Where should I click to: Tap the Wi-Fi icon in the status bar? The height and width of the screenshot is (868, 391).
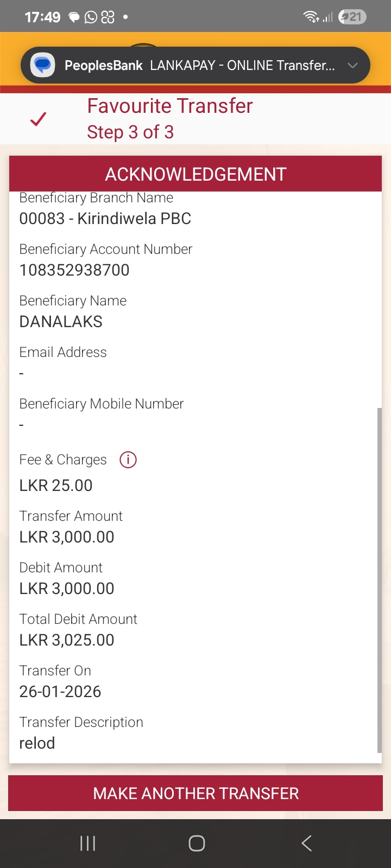tap(311, 17)
